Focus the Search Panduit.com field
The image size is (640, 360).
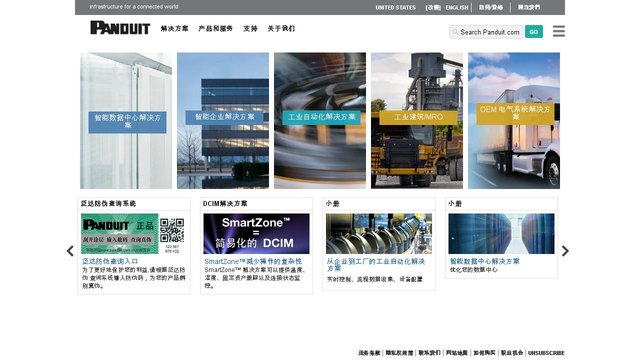(487, 32)
